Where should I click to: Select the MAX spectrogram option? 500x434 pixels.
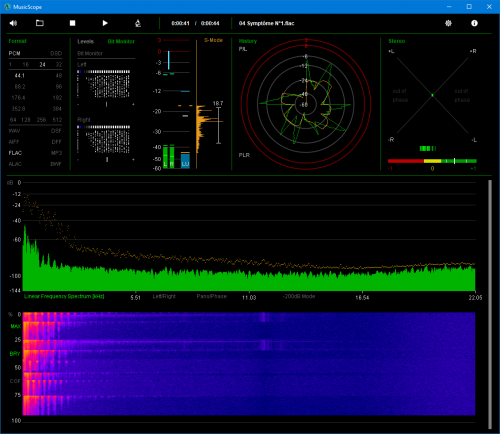click(15, 326)
